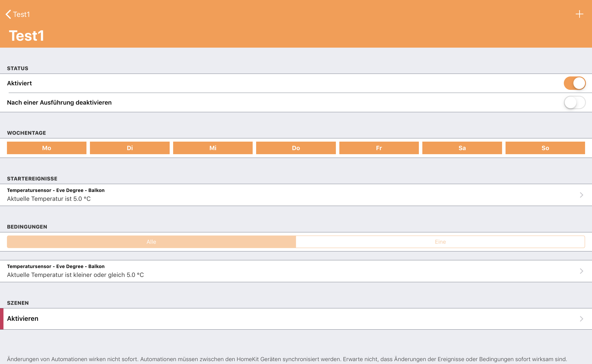592x364 pixels.
Task: Toggle the Aktiviert switch off
Action: pyautogui.click(x=574, y=83)
